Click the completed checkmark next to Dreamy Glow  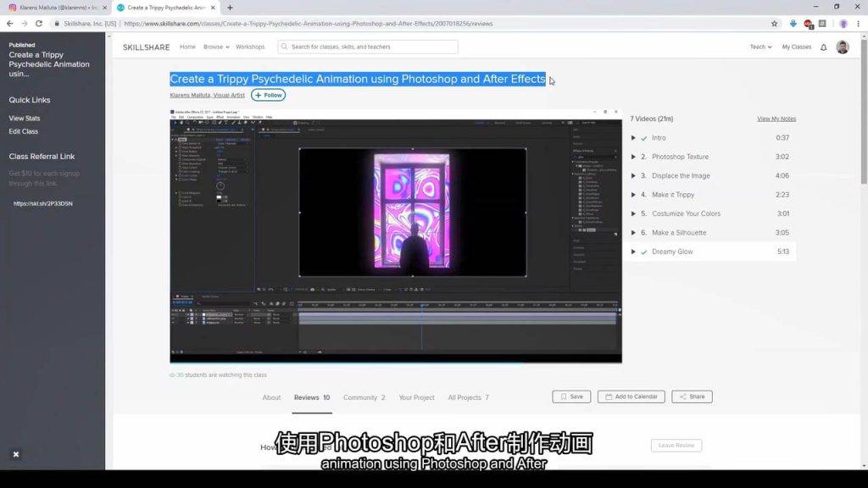(x=644, y=252)
